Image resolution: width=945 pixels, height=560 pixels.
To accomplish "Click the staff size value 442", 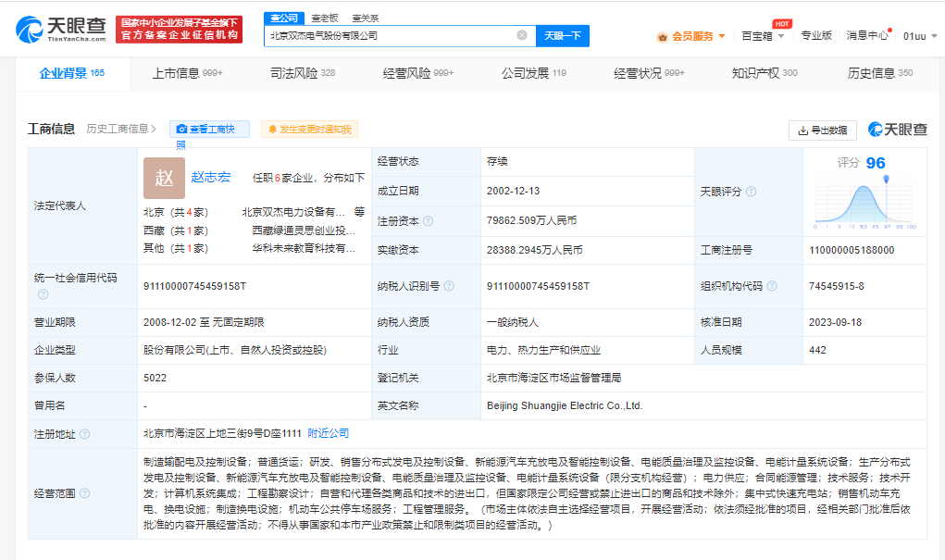I will (x=818, y=350).
